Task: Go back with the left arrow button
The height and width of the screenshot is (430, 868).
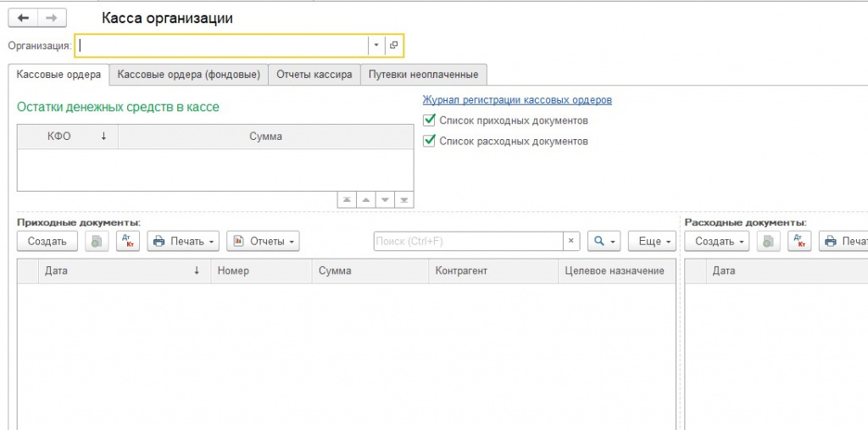Action: (23, 19)
